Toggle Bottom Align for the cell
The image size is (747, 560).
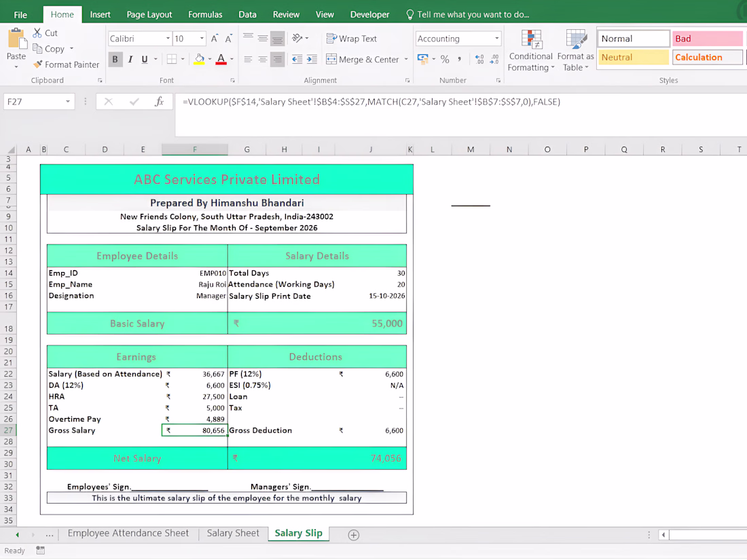tap(277, 39)
